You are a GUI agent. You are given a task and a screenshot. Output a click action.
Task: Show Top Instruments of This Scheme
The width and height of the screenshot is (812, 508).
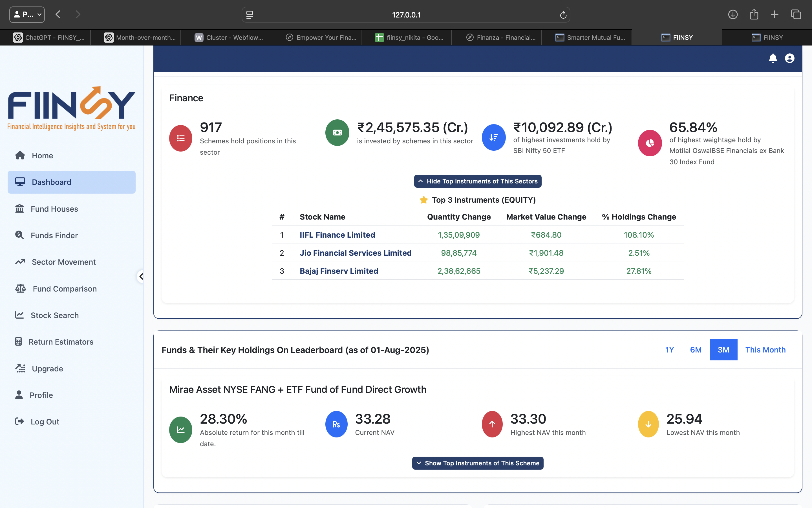[477, 463]
